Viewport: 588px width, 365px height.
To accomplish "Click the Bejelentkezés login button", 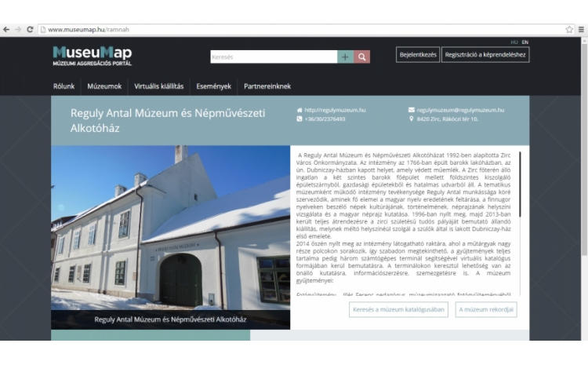I will (x=418, y=55).
